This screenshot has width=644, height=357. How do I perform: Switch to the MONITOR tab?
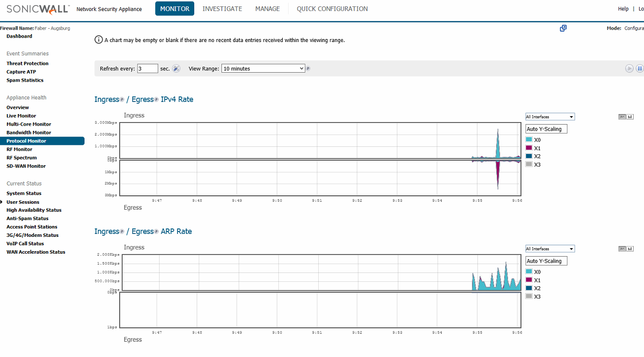(x=174, y=8)
